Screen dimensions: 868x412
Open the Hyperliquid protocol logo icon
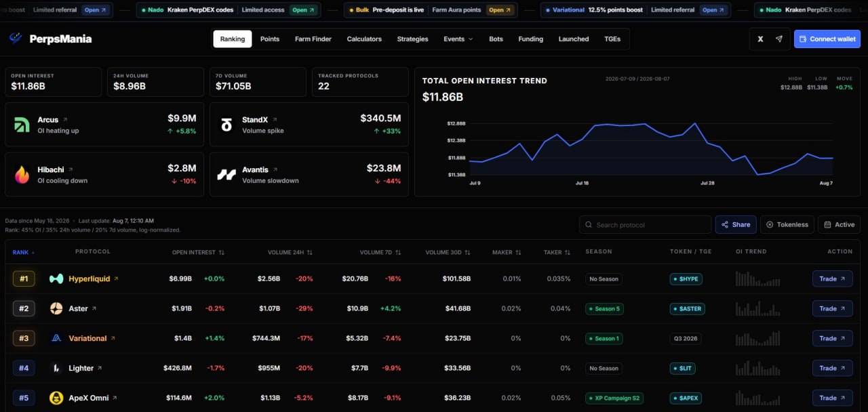pos(56,279)
